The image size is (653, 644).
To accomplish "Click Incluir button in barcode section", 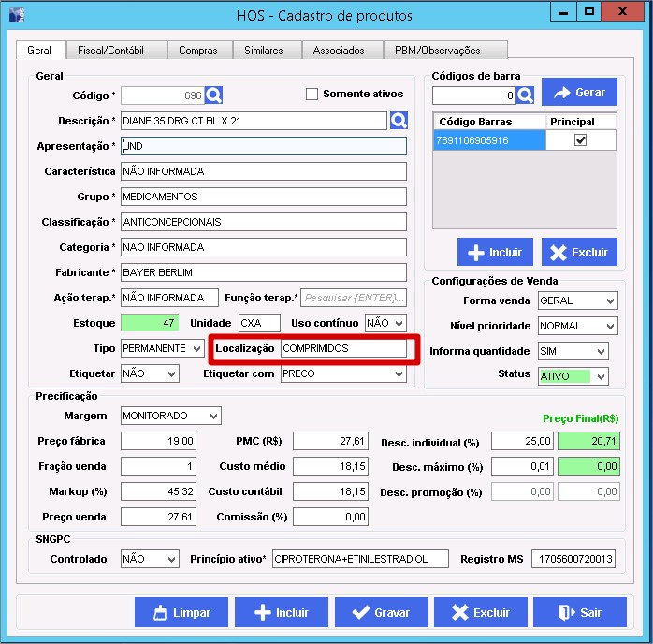I will [x=495, y=252].
